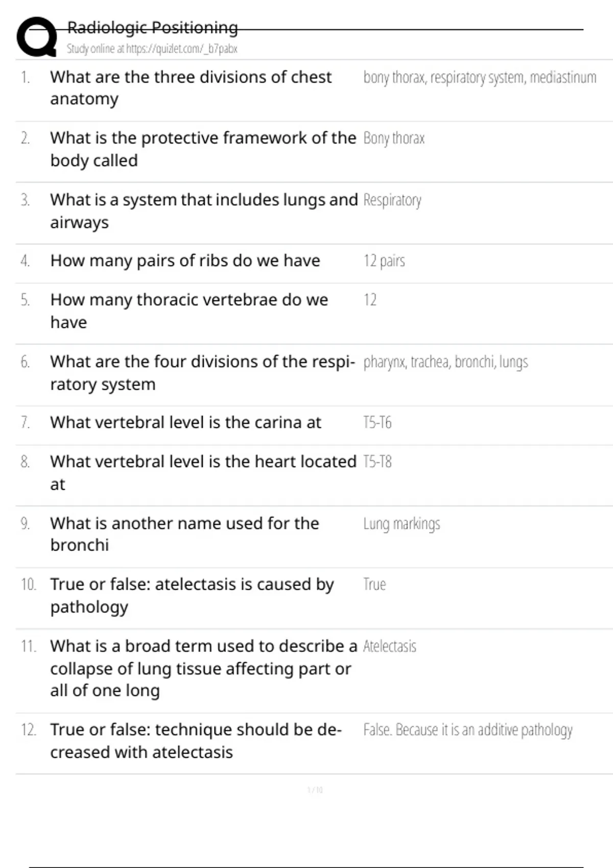Click the standalone "Bony thorax" answer
This screenshot has height=868, width=613.
click(x=394, y=138)
